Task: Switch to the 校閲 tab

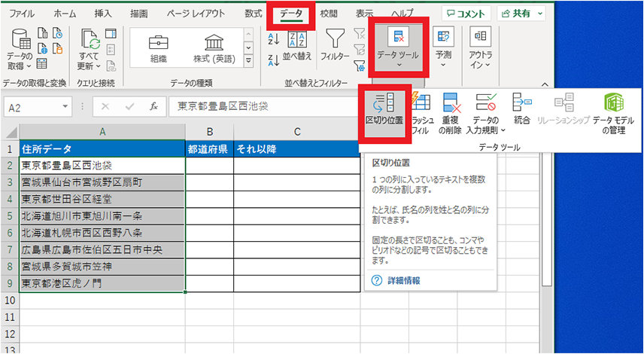Action: click(x=329, y=14)
